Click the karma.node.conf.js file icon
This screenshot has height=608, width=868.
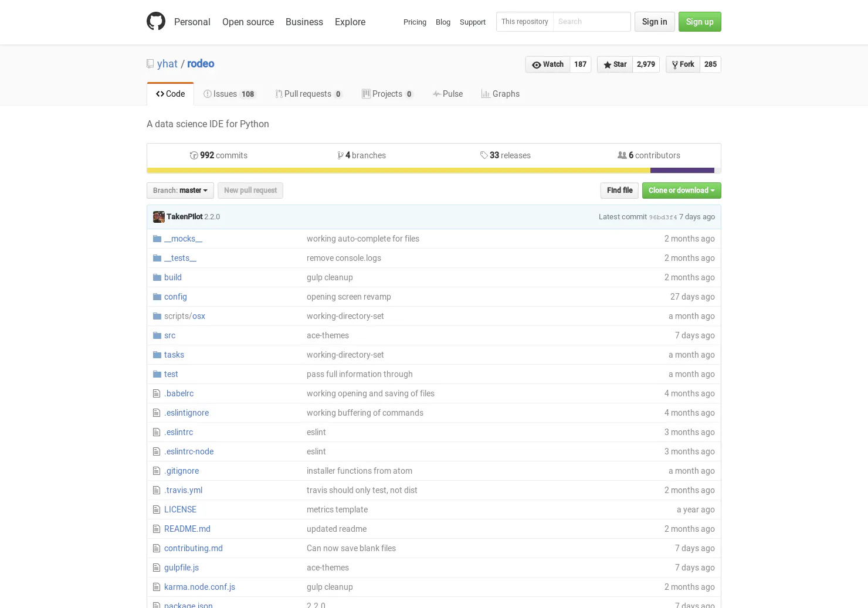coord(157,587)
